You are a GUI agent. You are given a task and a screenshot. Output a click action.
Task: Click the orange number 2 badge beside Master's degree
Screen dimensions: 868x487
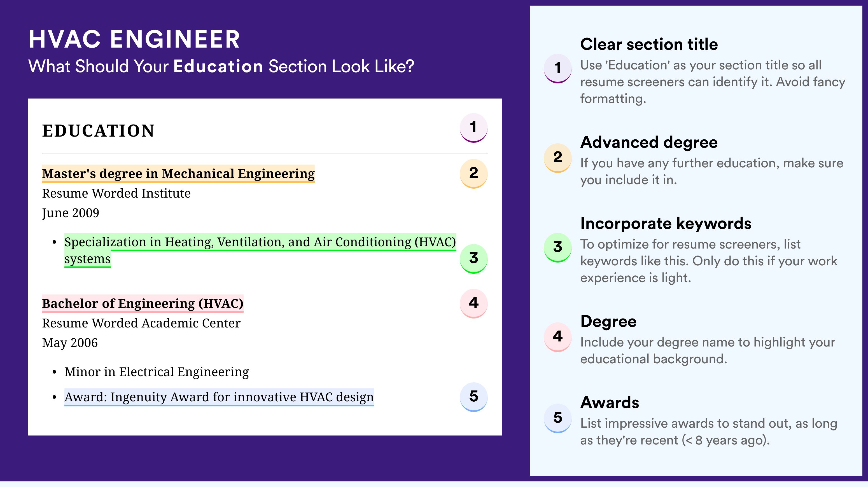click(473, 173)
